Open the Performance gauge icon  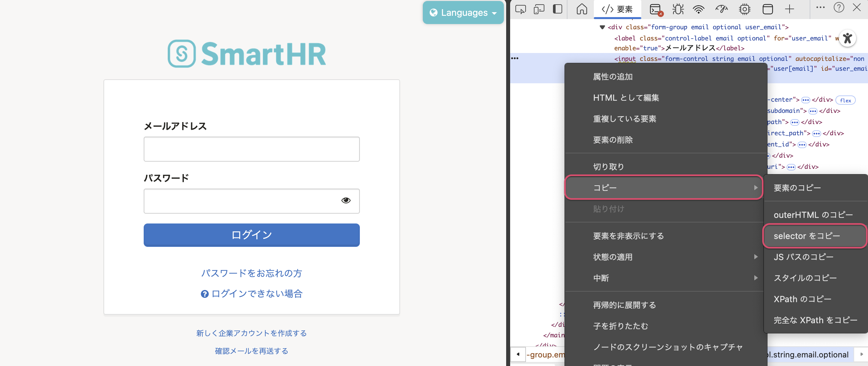coord(721,9)
